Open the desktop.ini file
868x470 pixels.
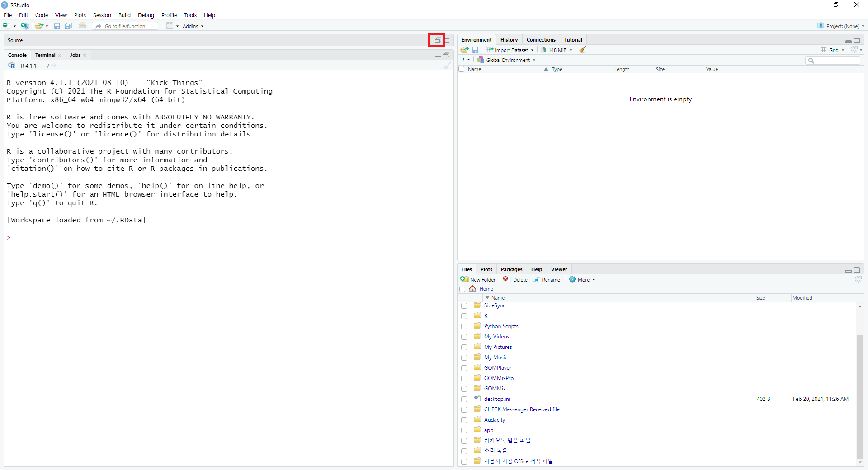click(x=497, y=399)
